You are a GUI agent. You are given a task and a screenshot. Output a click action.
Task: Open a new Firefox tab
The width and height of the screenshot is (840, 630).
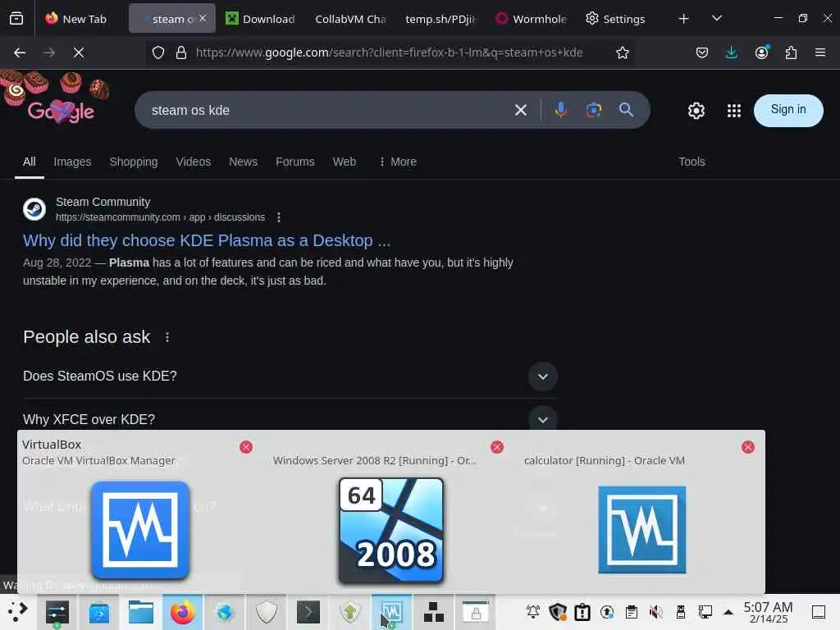(x=683, y=19)
